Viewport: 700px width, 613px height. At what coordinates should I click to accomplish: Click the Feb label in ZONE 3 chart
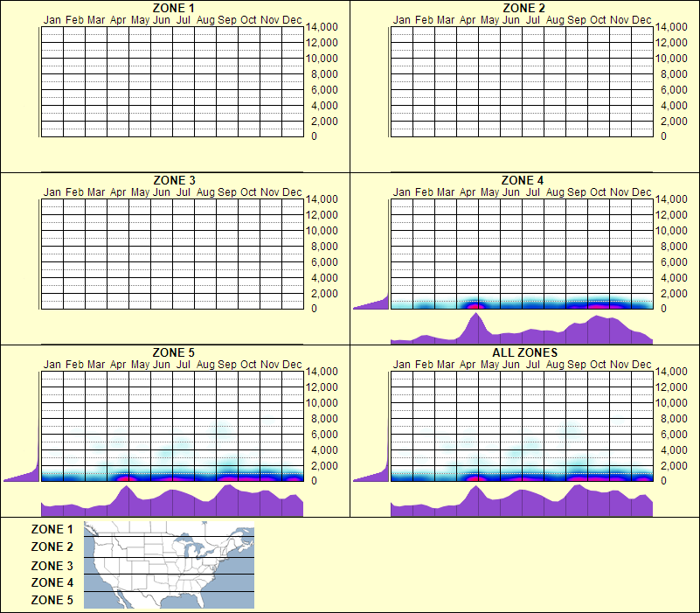pos(74,192)
